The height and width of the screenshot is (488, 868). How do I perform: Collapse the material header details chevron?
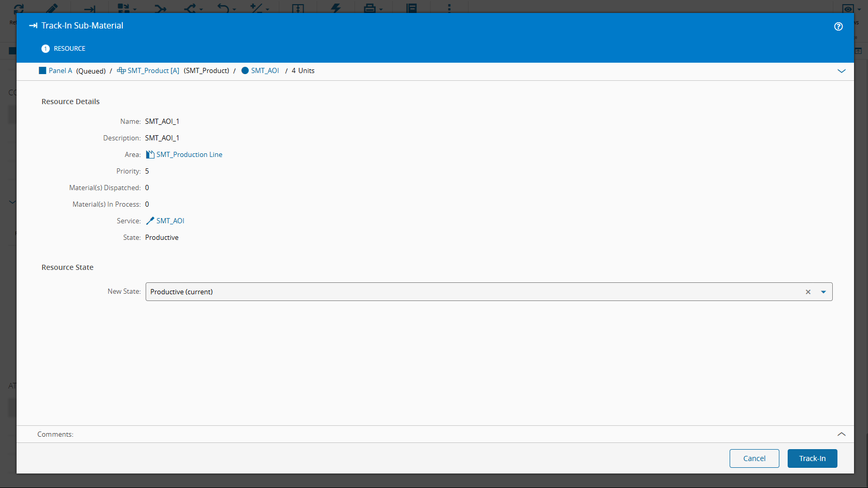(842, 71)
